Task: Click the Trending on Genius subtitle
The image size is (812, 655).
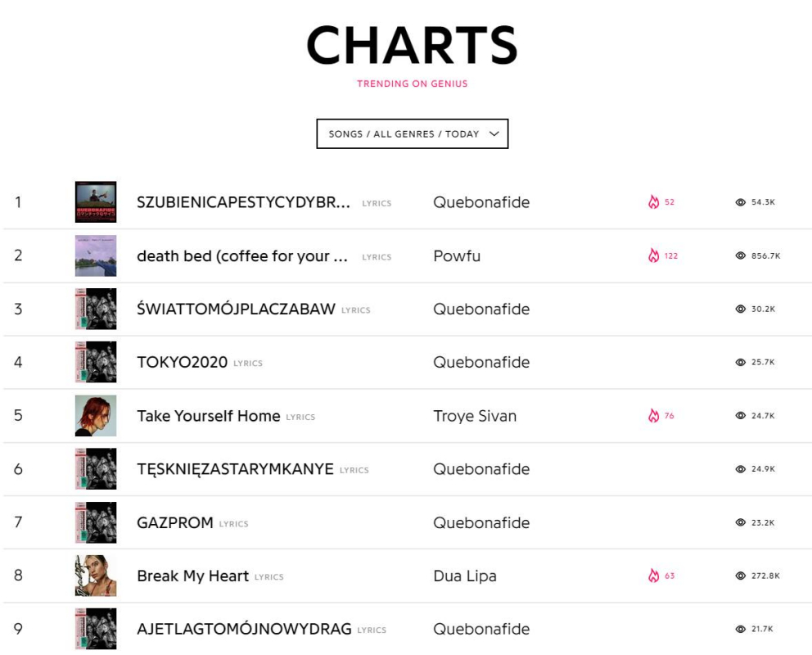Action: (412, 84)
